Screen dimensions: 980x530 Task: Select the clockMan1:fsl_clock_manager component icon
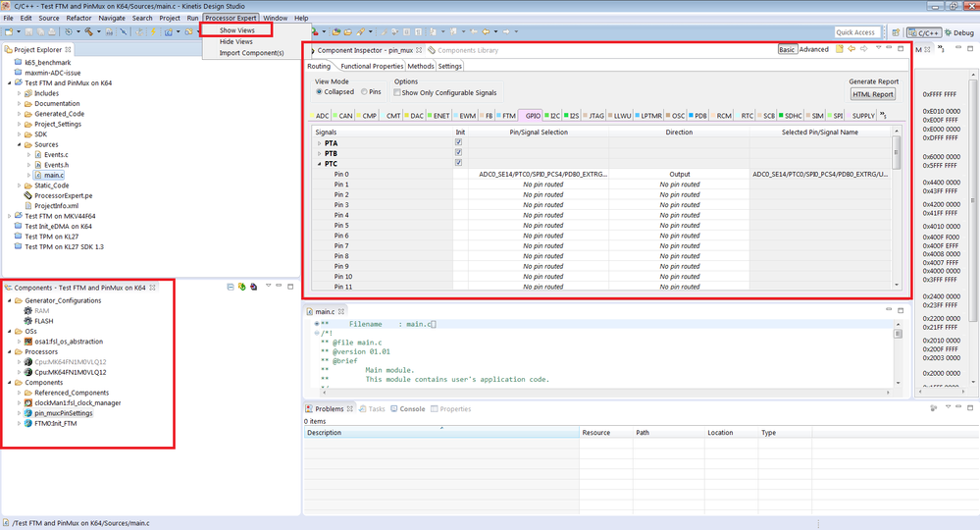28,402
